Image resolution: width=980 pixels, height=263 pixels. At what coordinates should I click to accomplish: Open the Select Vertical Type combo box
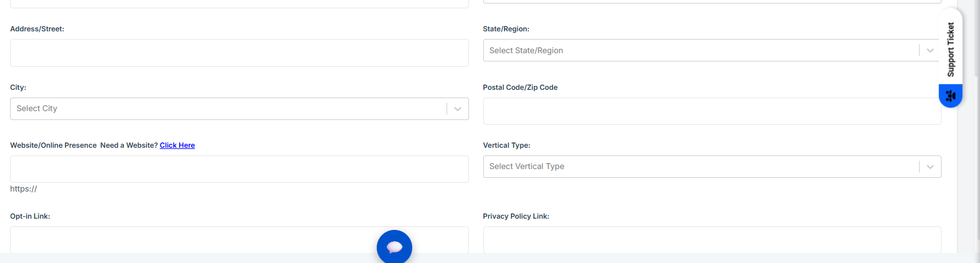click(x=698, y=167)
